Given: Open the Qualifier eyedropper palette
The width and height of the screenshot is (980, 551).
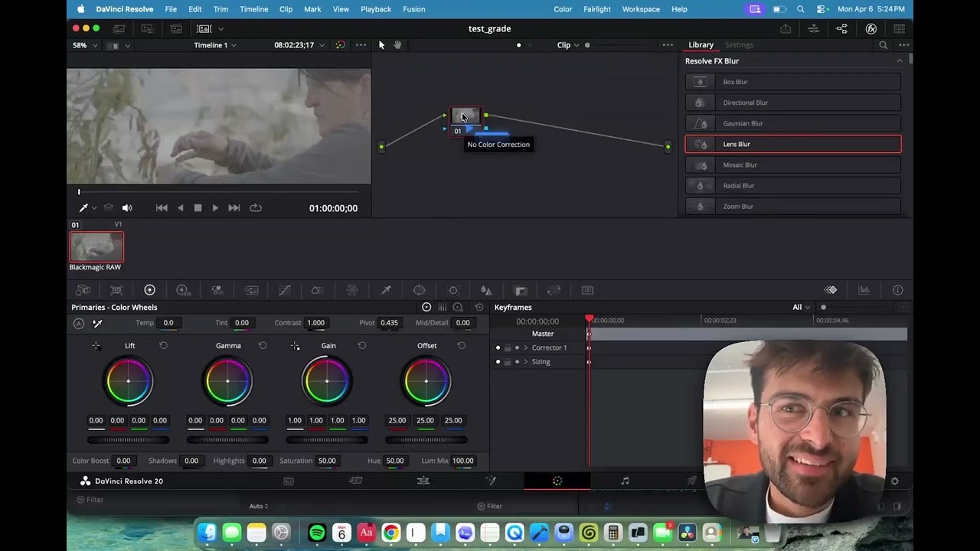Looking at the screenshot, I should [x=386, y=291].
